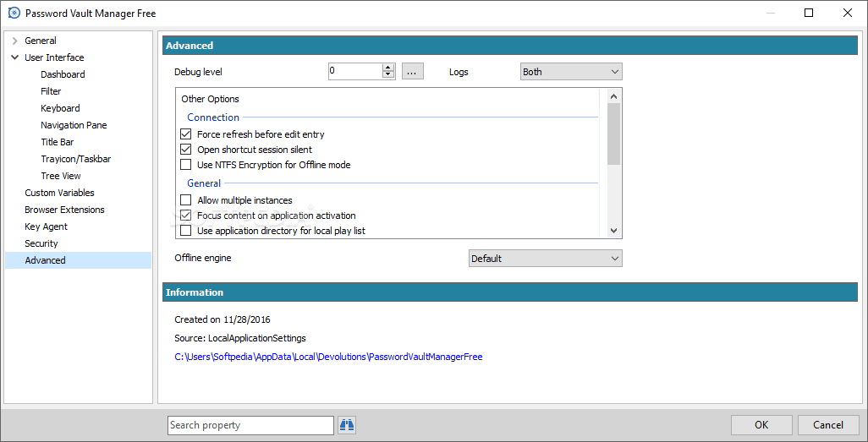Click the 'Created on 11/28/2016' text
The width and height of the screenshot is (868, 442).
click(222, 319)
